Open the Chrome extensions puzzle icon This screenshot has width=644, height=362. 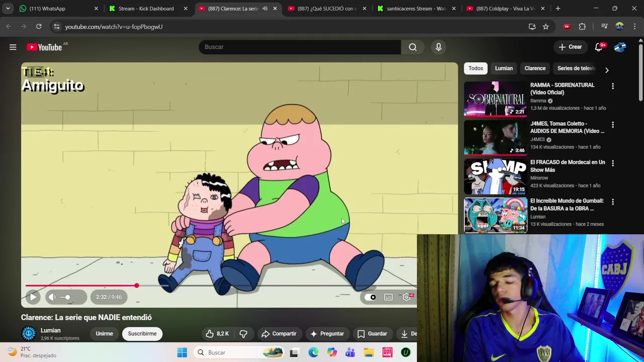click(582, 27)
